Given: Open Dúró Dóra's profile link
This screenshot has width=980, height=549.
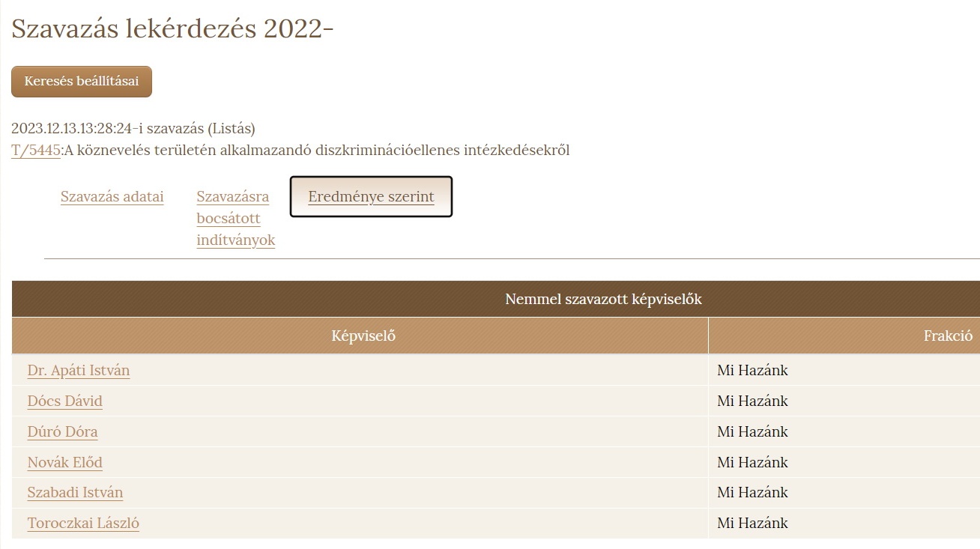Looking at the screenshot, I should tap(63, 432).
